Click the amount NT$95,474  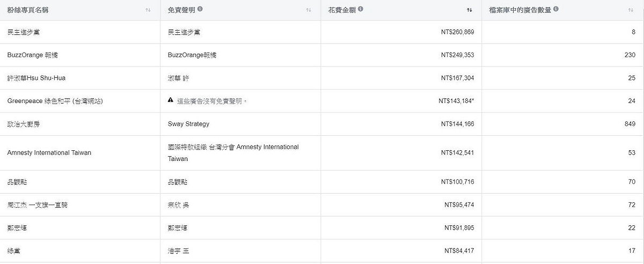tap(459, 205)
